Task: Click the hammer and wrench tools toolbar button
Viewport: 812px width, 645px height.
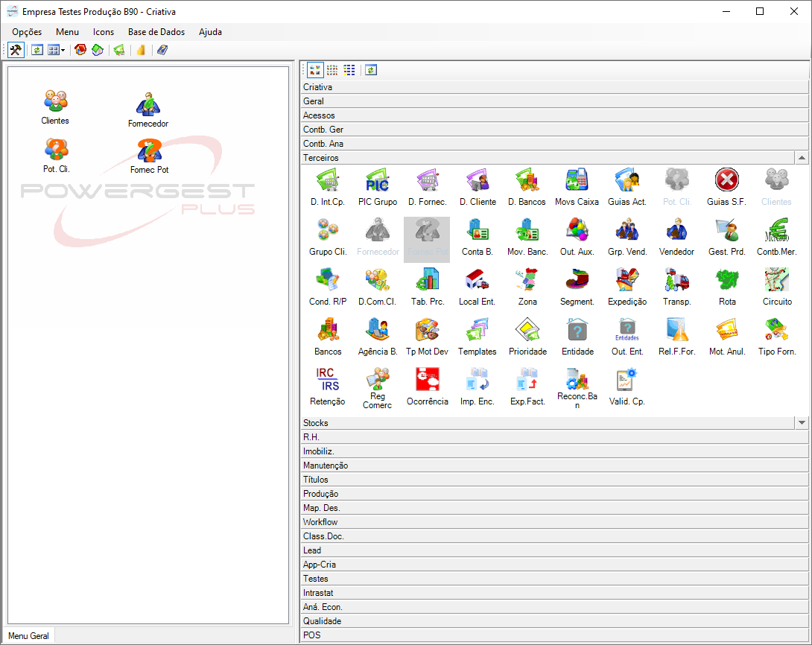Action: (16, 50)
